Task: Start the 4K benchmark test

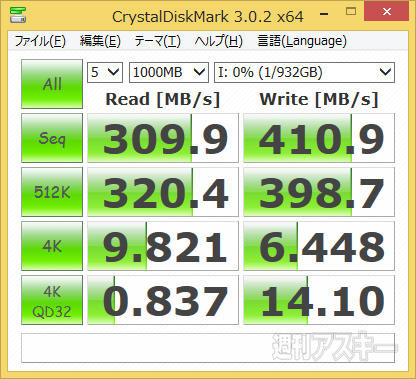Action: pyautogui.click(x=52, y=246)
